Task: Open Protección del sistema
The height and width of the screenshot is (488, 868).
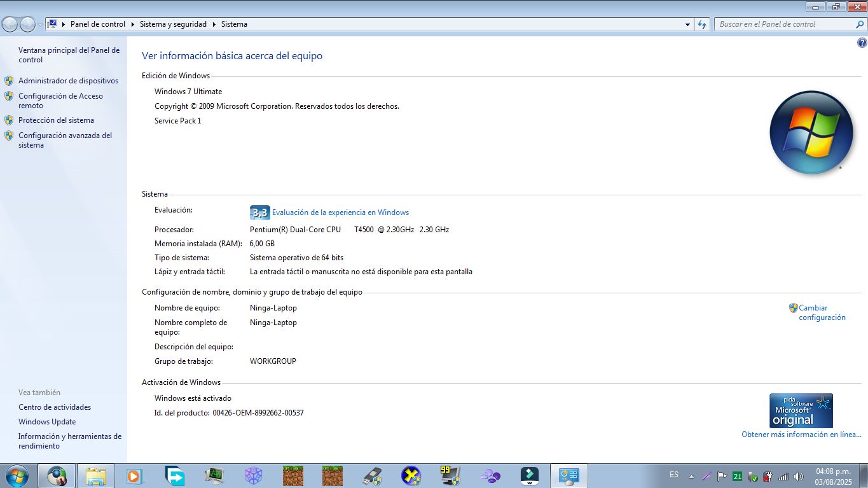Action: coord(56,120)
